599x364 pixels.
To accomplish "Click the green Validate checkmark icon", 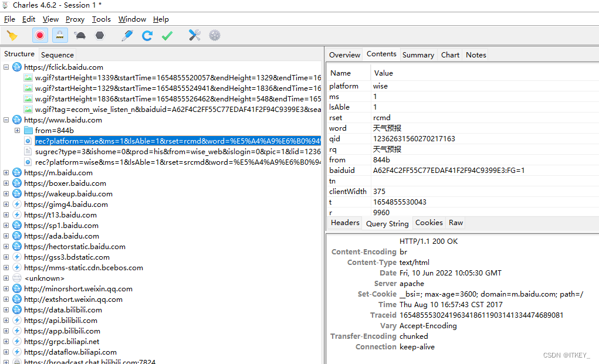I will pyautogui.click(x=167, y=36).
